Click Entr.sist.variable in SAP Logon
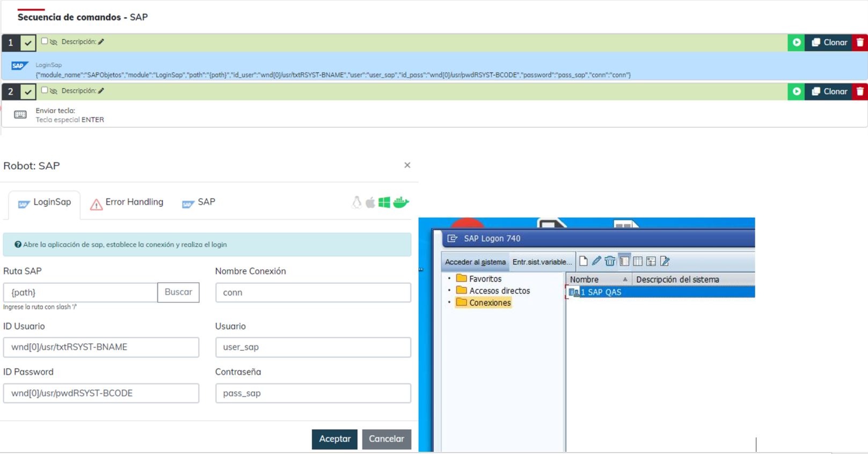Viewport: 868px width, 454px height. 542,262
